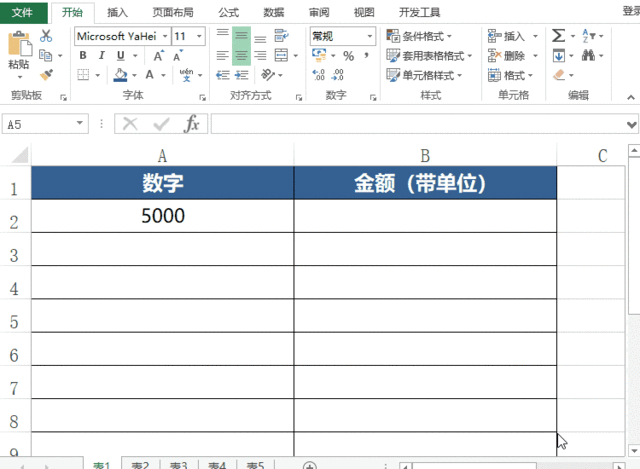
Task: Click the phonetic guide wén icon
Action: click(186, 75)
